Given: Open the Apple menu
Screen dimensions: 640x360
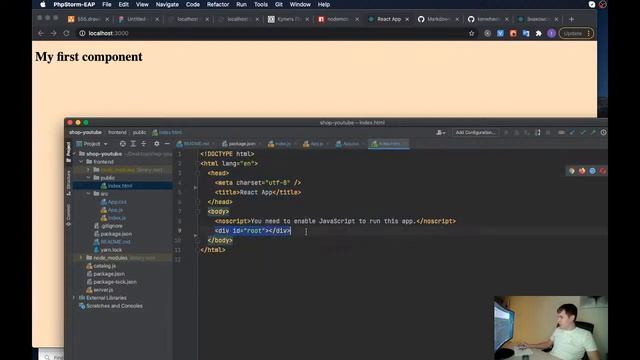Looking at the screenshot, I should click(43, 4).
